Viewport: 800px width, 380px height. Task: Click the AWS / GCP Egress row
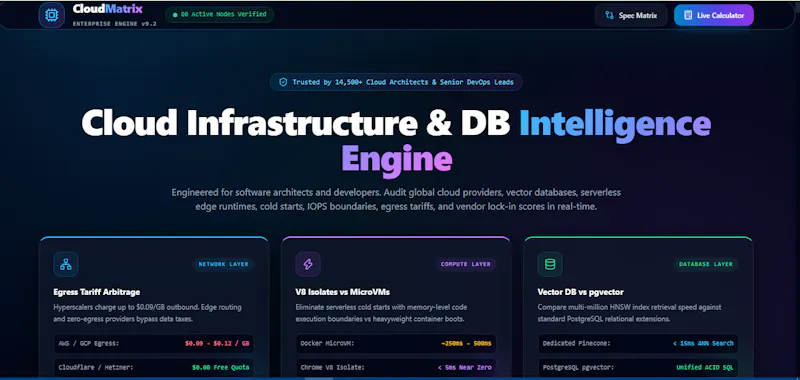pyautogui.click(x=154, y=344)
